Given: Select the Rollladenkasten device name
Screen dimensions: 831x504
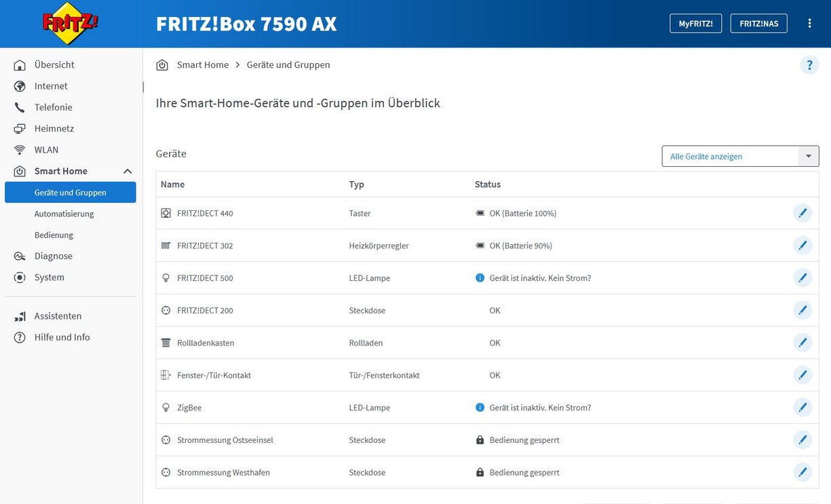Looking at the screenshot, I should [x=206, y=343].
